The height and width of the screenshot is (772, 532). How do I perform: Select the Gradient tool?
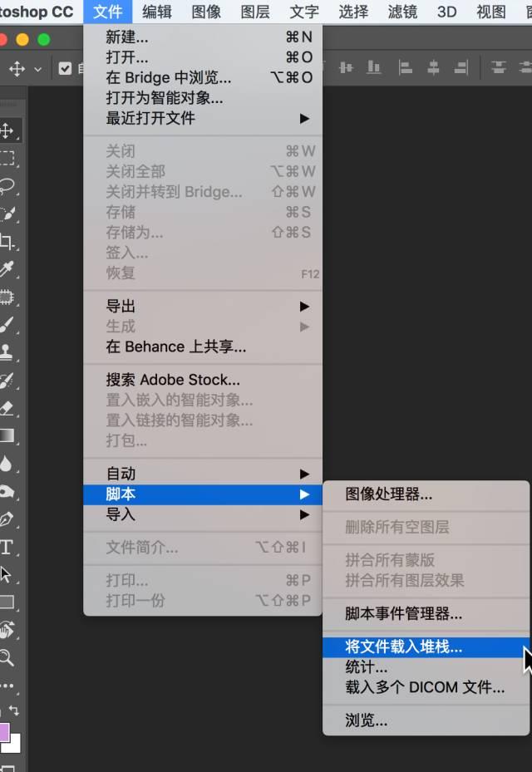(7, 435)
